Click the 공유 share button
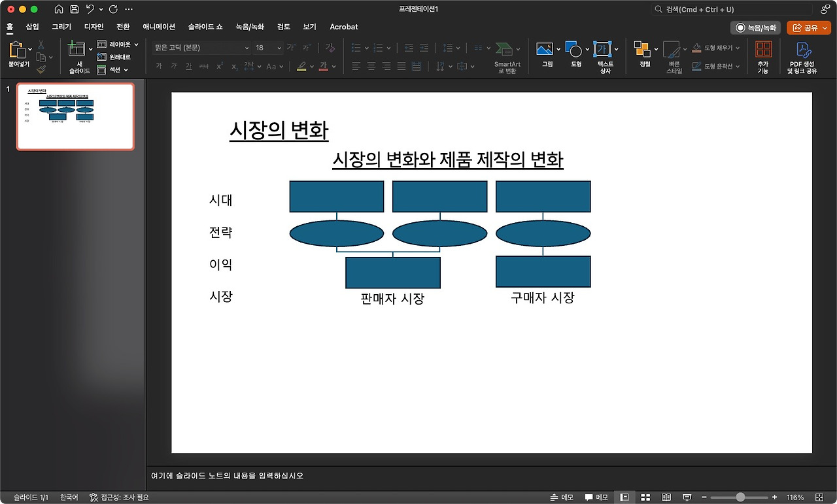Screen dimensions: 837x504 (x=806, y=27)
